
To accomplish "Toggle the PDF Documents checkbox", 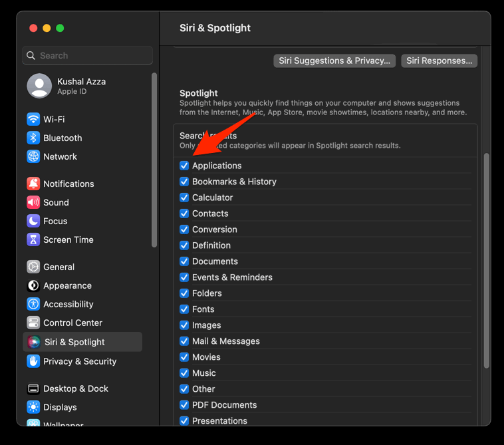I will point(184,405).
